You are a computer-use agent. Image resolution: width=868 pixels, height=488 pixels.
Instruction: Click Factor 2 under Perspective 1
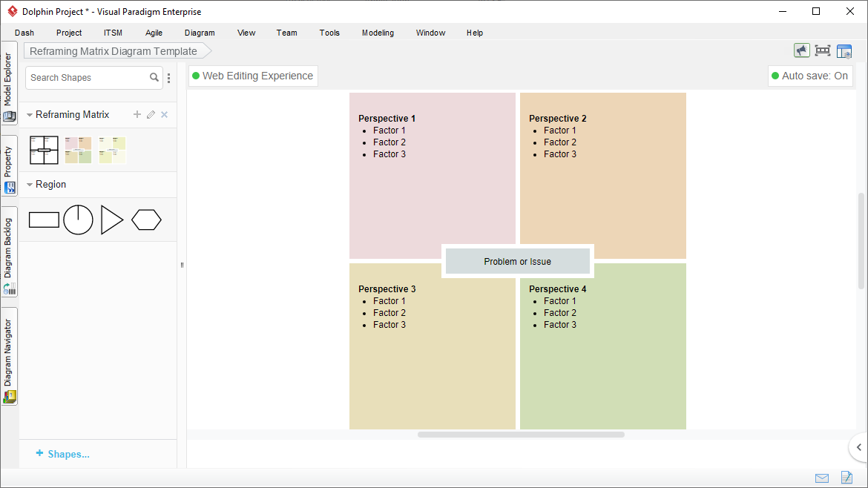pos(389,142)
